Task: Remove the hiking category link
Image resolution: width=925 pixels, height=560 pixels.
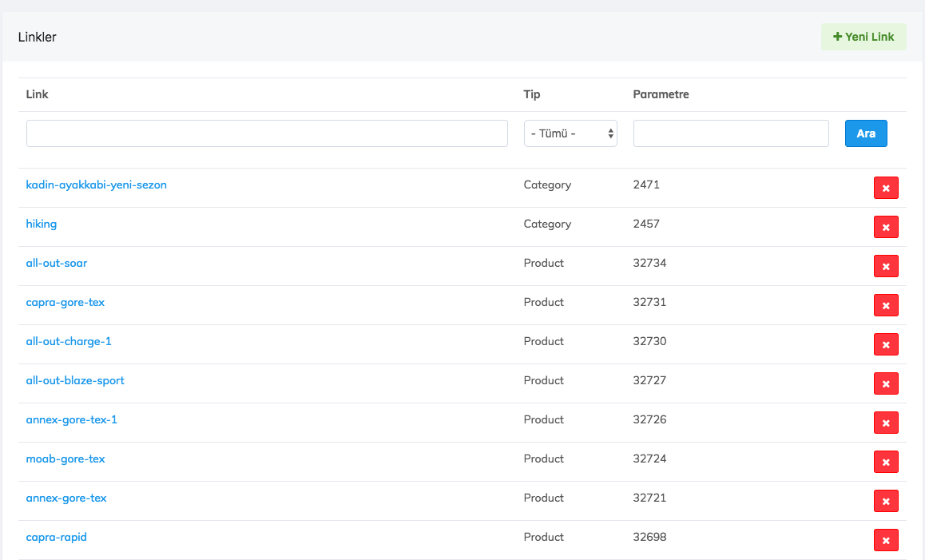Action: pos(886,227)
